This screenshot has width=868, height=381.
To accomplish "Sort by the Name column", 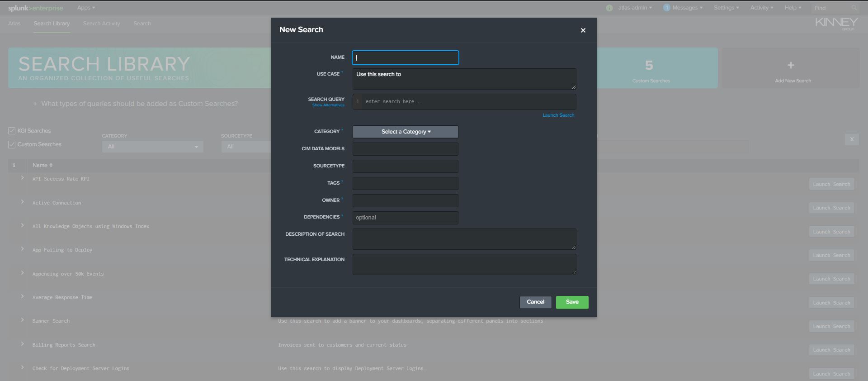I will pyautogui.click(x=42, y=165).
